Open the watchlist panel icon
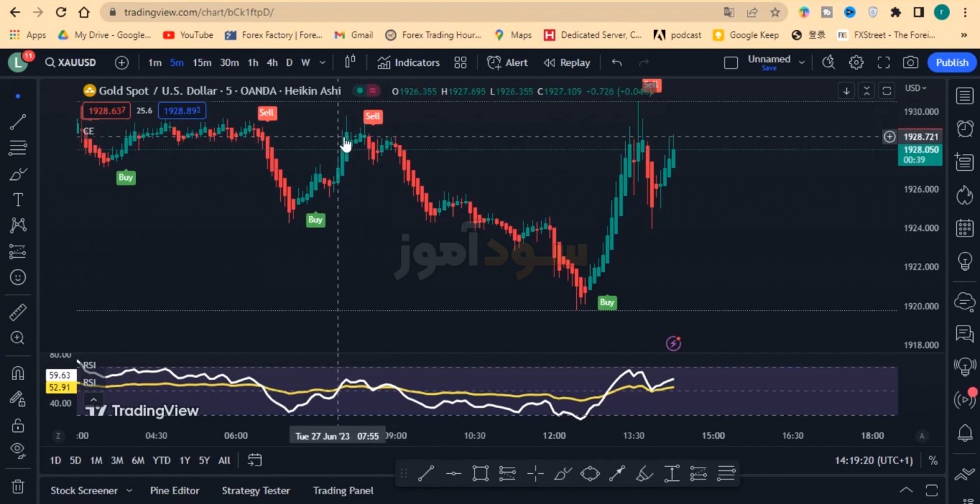The image size is (980, 504). click(965, 96)
